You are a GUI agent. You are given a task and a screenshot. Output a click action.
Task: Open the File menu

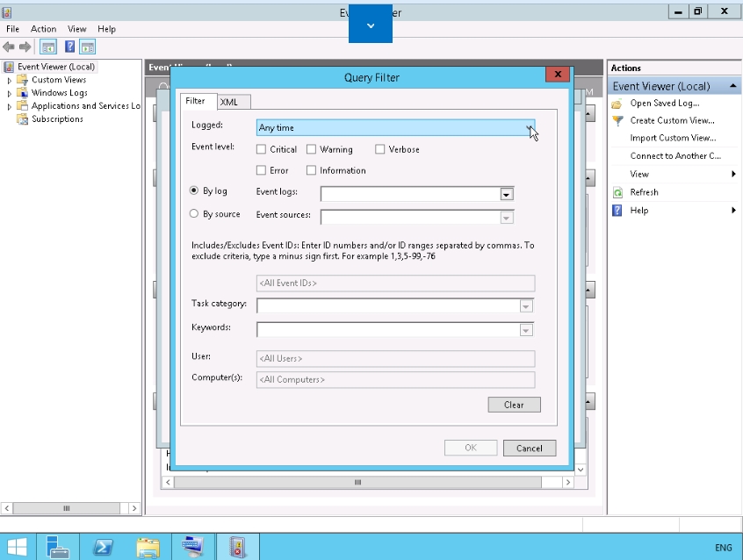pyautogui.click(x=13, y=29)
